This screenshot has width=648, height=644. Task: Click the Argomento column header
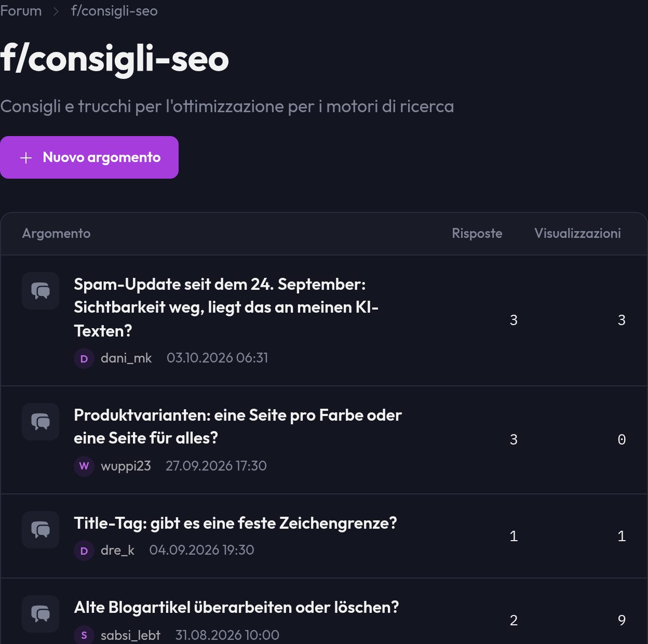point(56,234)
